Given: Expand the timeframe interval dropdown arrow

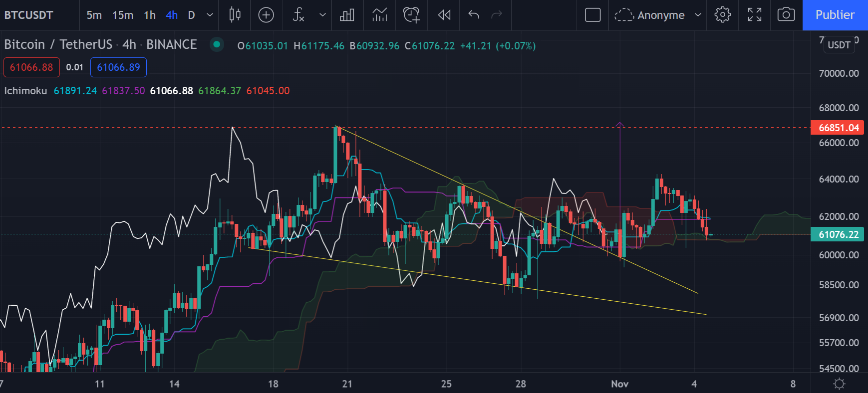Looking at the screenshot, I should 210,15.
